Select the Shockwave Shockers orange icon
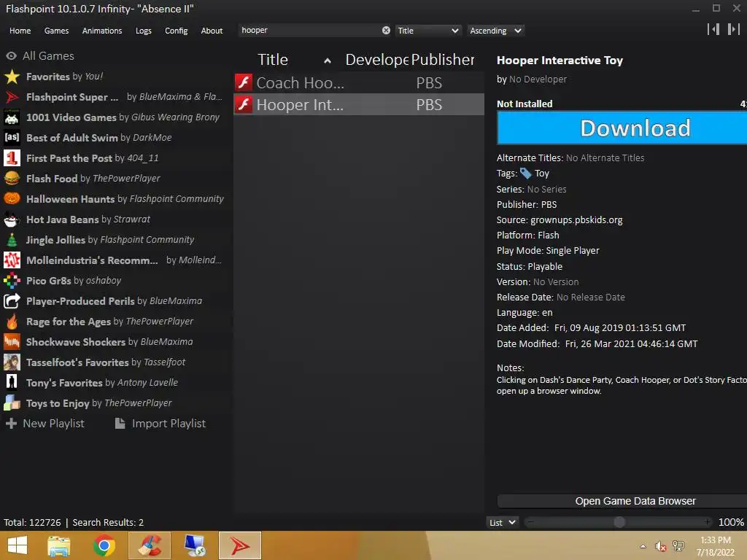This screenshot has height=560, width=747. click(12, 342)
